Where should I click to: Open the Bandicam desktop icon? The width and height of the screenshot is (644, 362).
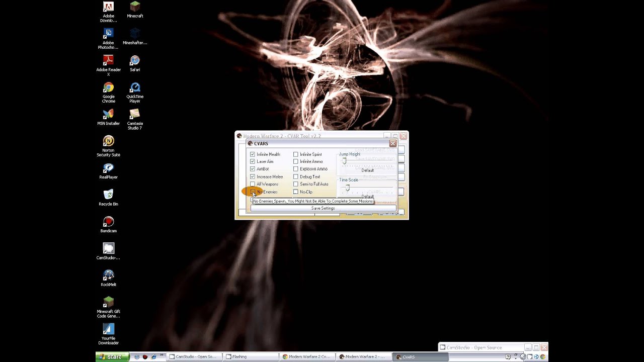(108, 225)
